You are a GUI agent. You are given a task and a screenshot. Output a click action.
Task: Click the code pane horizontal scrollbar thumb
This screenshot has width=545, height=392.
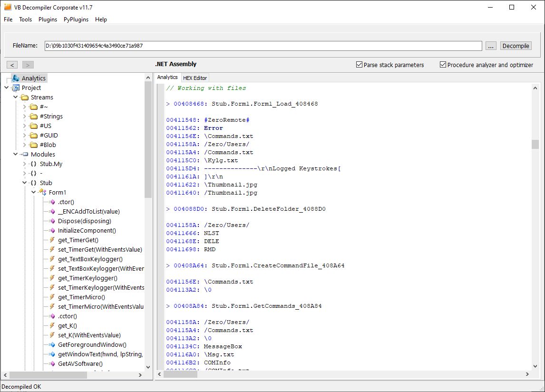click(x=180, y=374)
